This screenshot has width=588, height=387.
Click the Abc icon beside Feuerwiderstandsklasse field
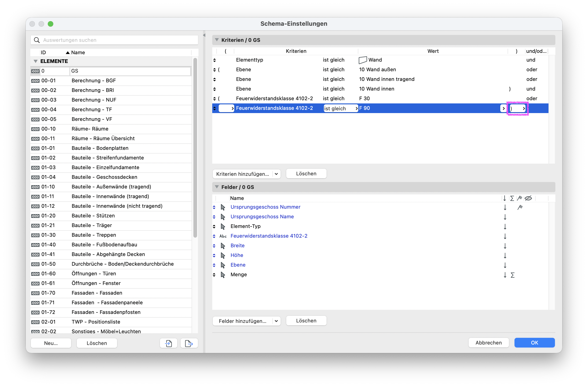click(x=223, y=236)
